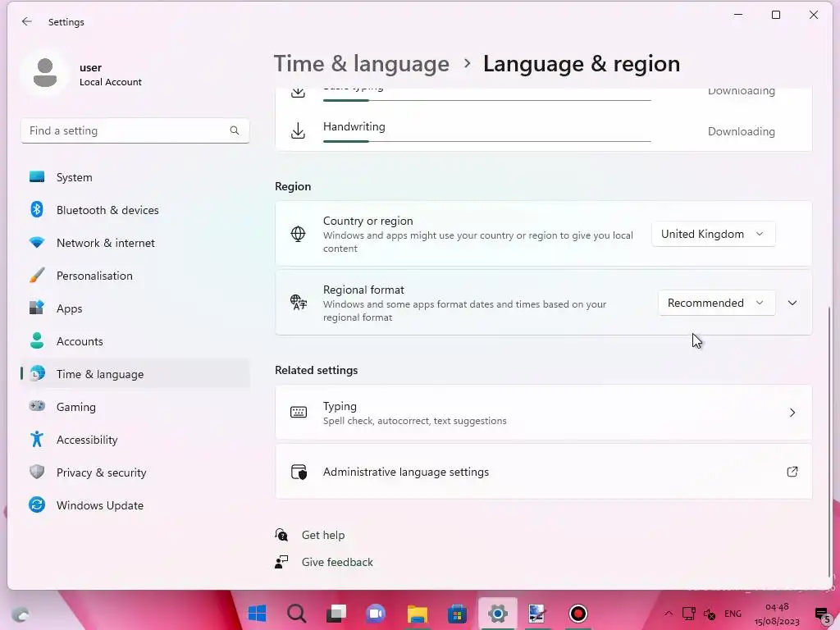
Task: Open external link icon for Administrative language settings
Action: (x=792, y=472)
